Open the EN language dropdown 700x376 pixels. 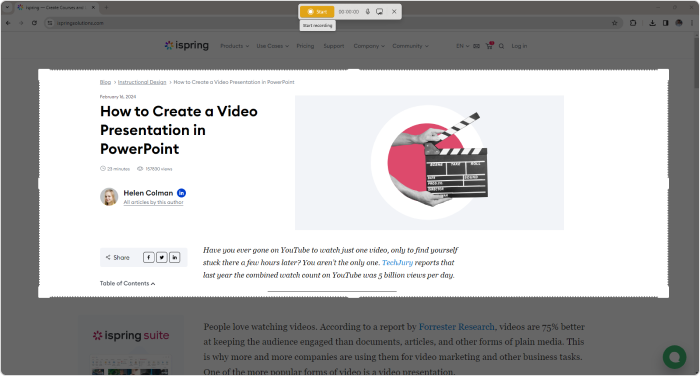tap(462, 46)
